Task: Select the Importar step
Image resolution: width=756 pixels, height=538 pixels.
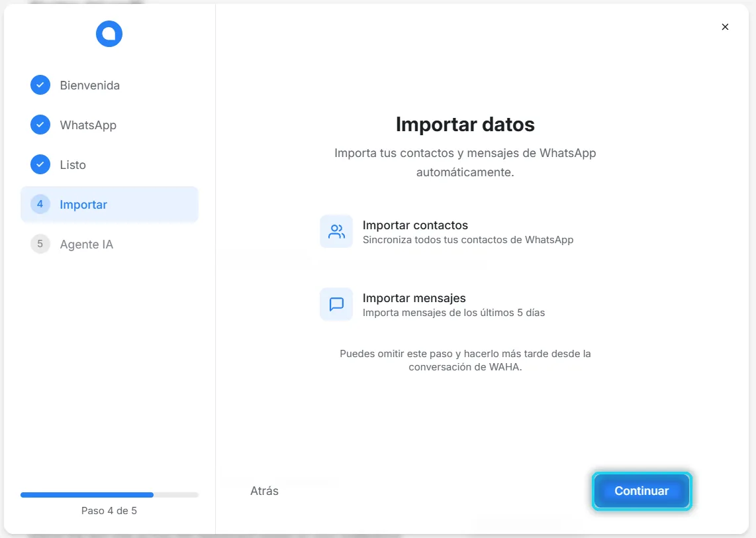Action: (109, 205)
